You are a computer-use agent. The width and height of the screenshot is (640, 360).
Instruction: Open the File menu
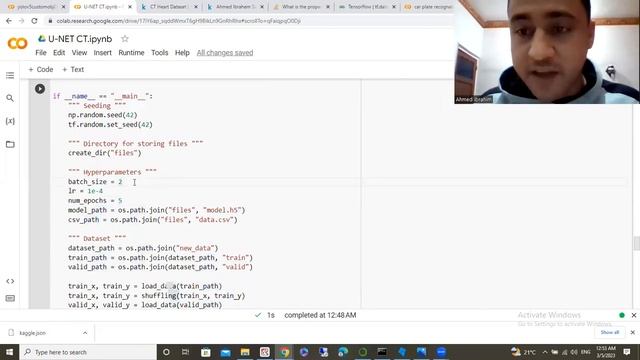click(41, 53)
